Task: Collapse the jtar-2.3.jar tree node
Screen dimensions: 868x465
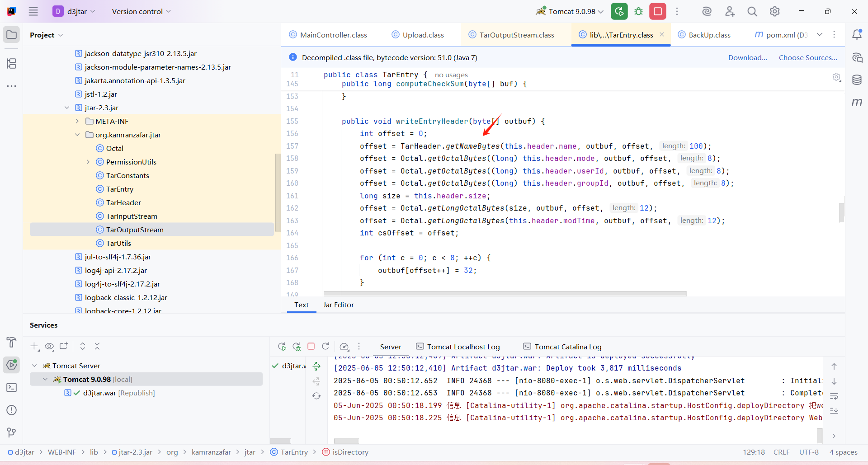Action: (67, 108)
